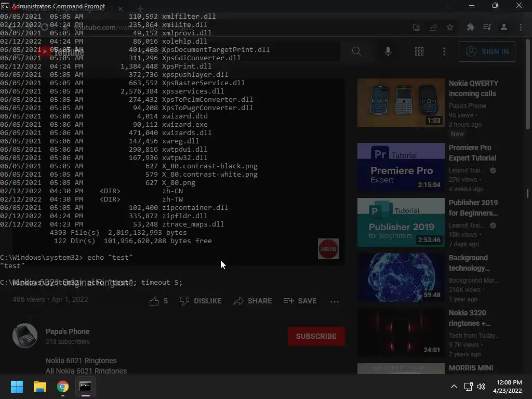532x399 pixels.
Task: Open the browser profile avatar icon
Action: (504, 27)
